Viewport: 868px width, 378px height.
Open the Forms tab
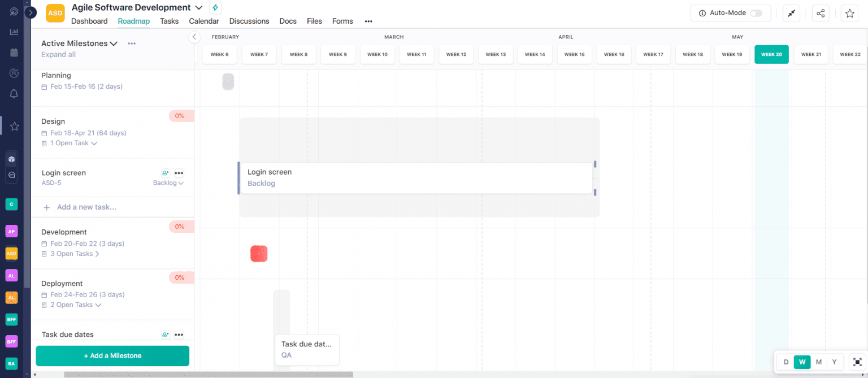click(x=342, y=21)
